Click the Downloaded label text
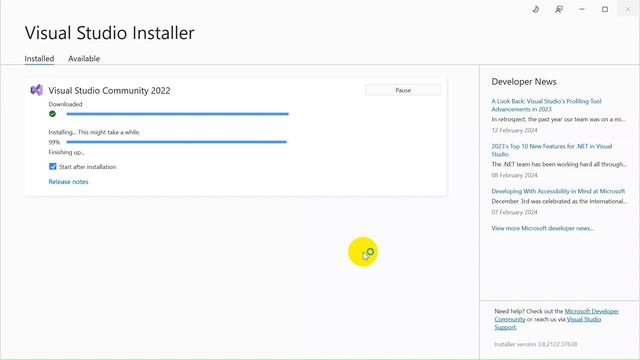The image size is (640, 360). coord(65,104)
